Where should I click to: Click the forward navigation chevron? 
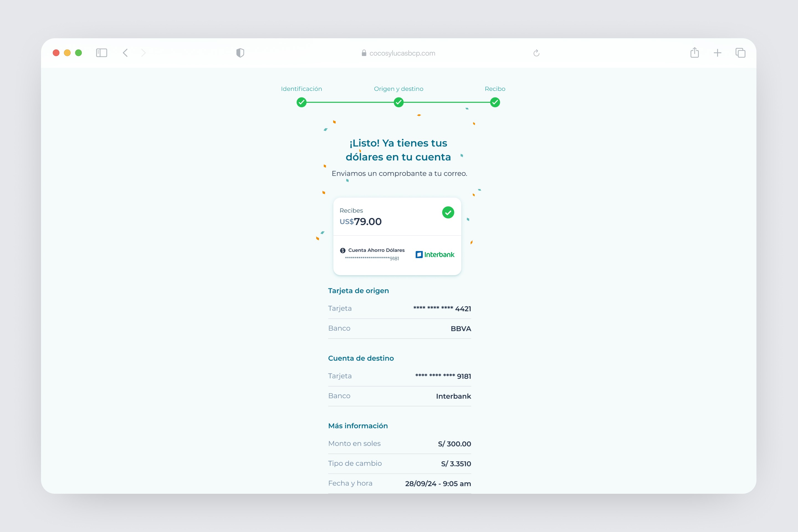(144, 53)
